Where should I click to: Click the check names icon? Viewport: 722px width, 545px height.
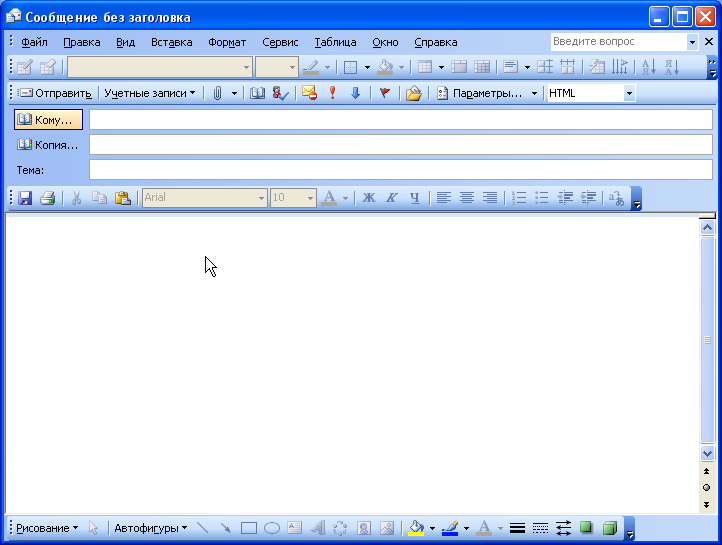tap(280, 93)
